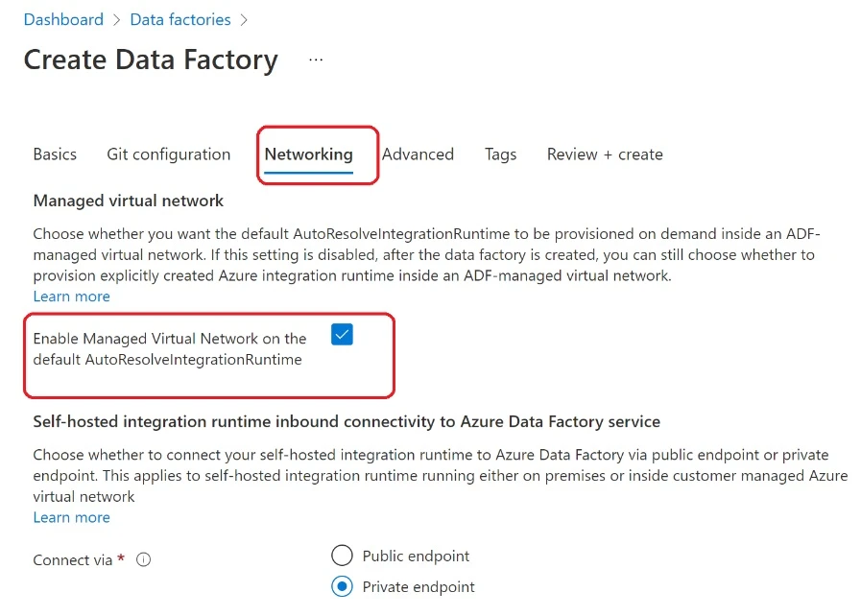Choose the Private endpoint option
The height and width of the screenshot is (616, 861).
pyautogui.click(x=342, y=586)
